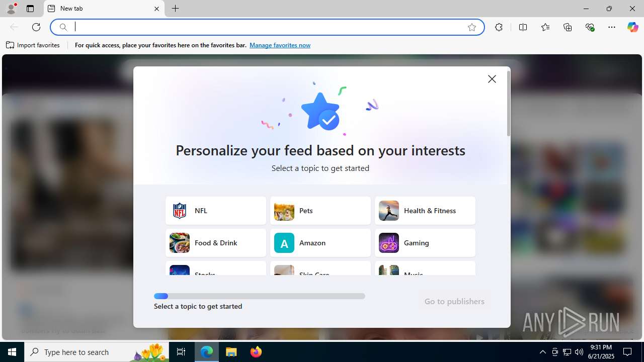
Task: Select the Food & Drink topic
Action: coord(216,243)
